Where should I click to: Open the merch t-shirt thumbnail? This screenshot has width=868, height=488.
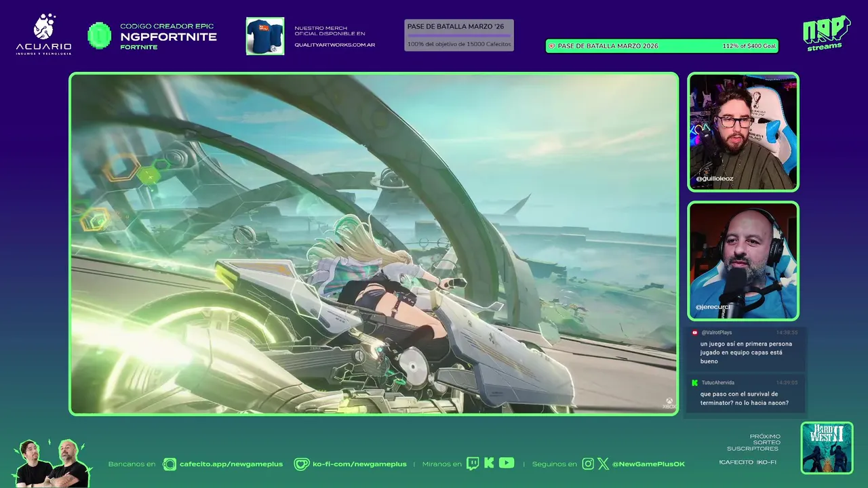tap(265, 36)
